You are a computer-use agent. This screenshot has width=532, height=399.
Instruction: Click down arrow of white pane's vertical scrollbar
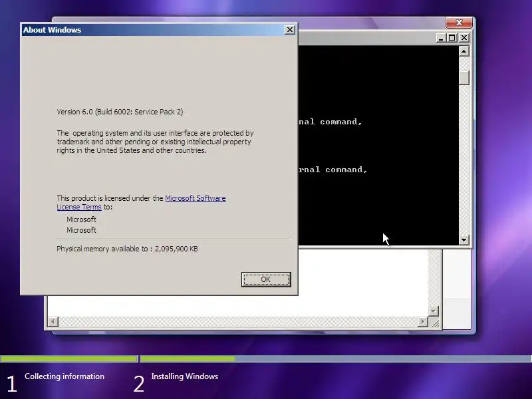[434, 311]
